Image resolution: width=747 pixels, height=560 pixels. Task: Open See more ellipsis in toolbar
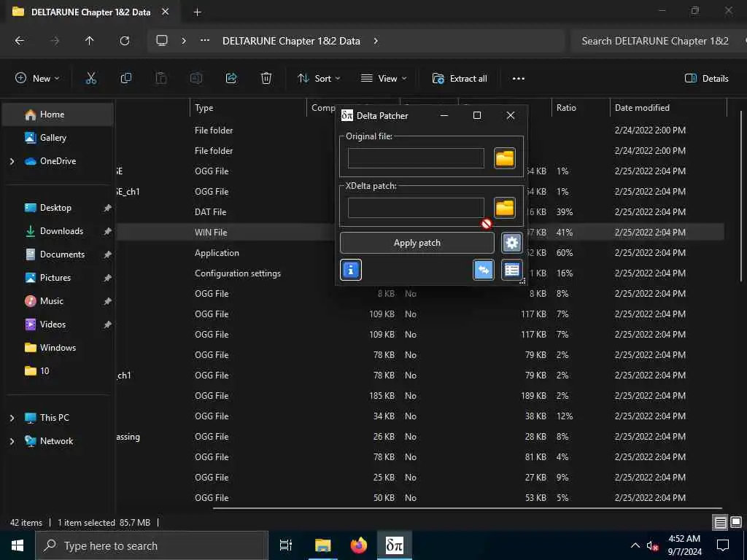(519, 79)
